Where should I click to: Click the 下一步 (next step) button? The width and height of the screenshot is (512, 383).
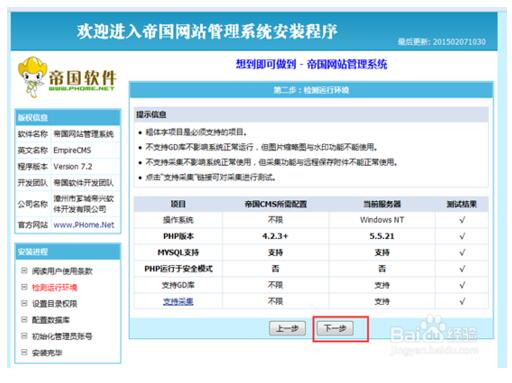(335, 329)
